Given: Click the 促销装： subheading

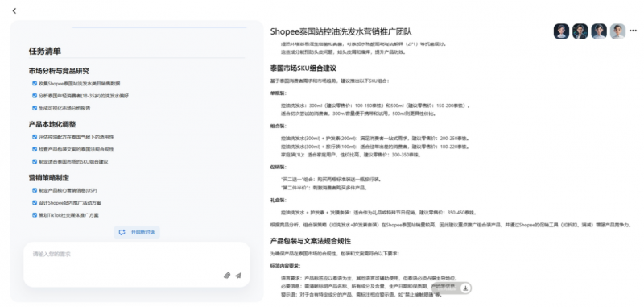Looking at the screenshot, I should [278, 168].
